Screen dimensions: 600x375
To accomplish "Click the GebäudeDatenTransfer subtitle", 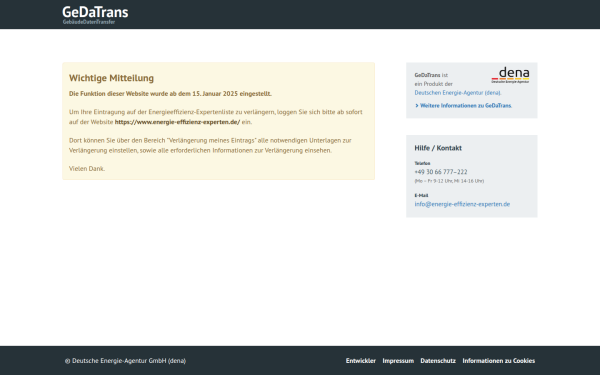I will tap(89, 22).
